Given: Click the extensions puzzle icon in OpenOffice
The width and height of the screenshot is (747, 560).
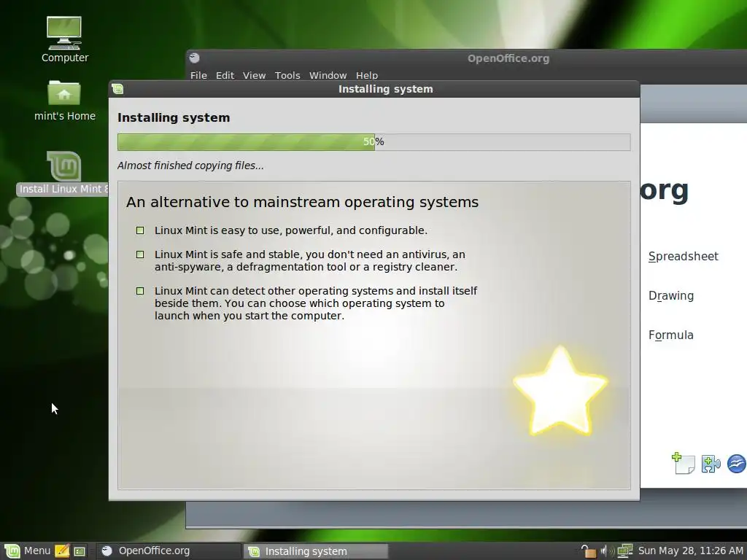Looking at the screenshot, I should [711, 464].
